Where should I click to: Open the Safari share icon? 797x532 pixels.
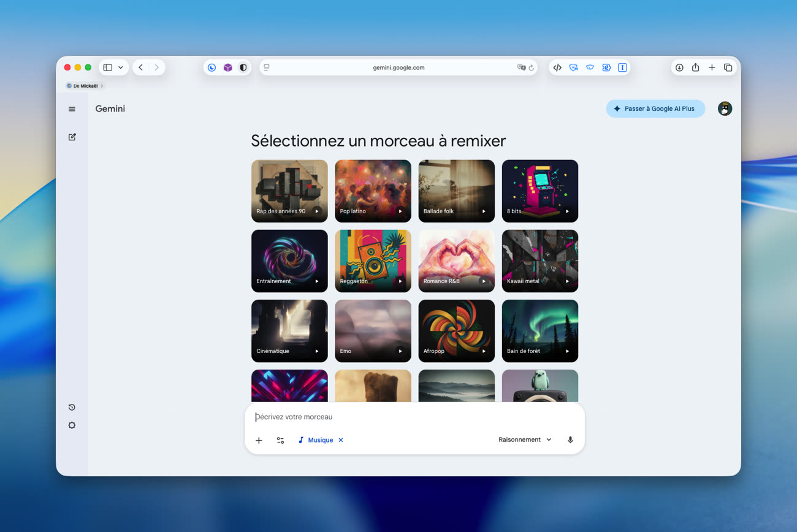click(x=695, y=67)
